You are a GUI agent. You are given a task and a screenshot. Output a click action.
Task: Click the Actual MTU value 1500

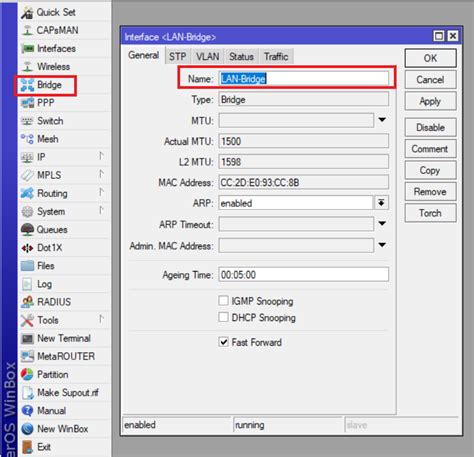click(304, 141)
